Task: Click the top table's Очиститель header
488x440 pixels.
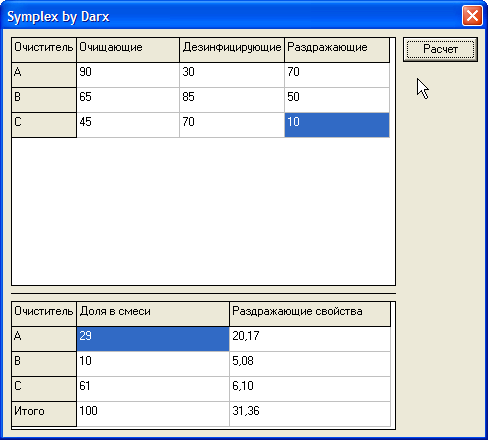Action: (44, 50)
